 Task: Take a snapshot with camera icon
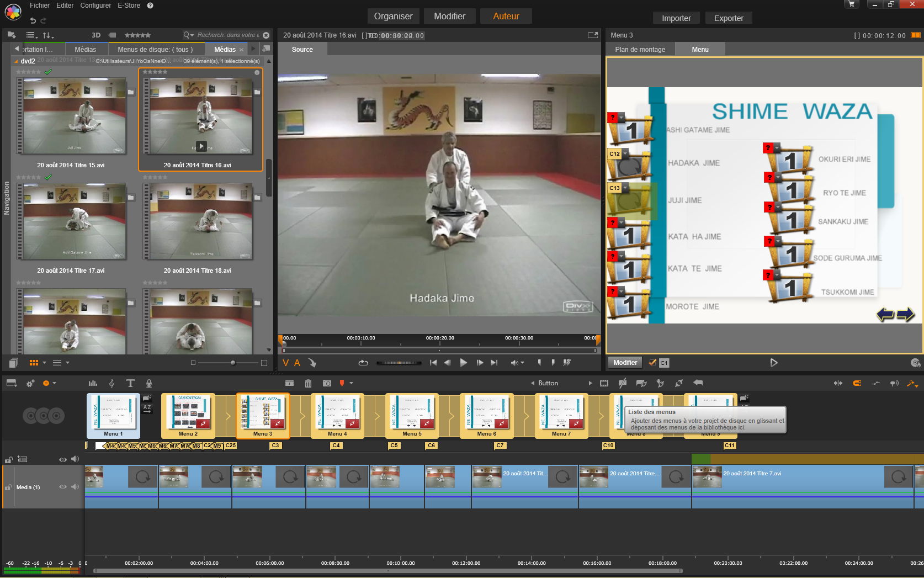[327, 383]
